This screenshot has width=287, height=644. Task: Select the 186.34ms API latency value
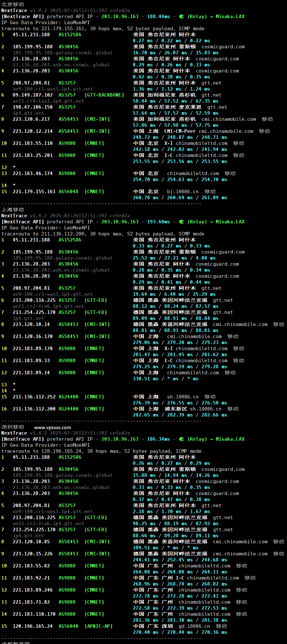(159, 439)
